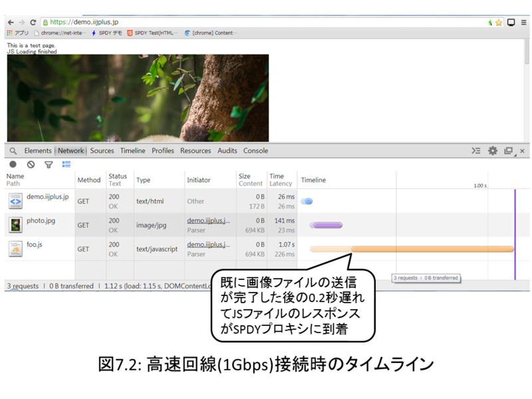Click the screen cast icon beside star
Screen dimensions: 532x399
point(511,23)
